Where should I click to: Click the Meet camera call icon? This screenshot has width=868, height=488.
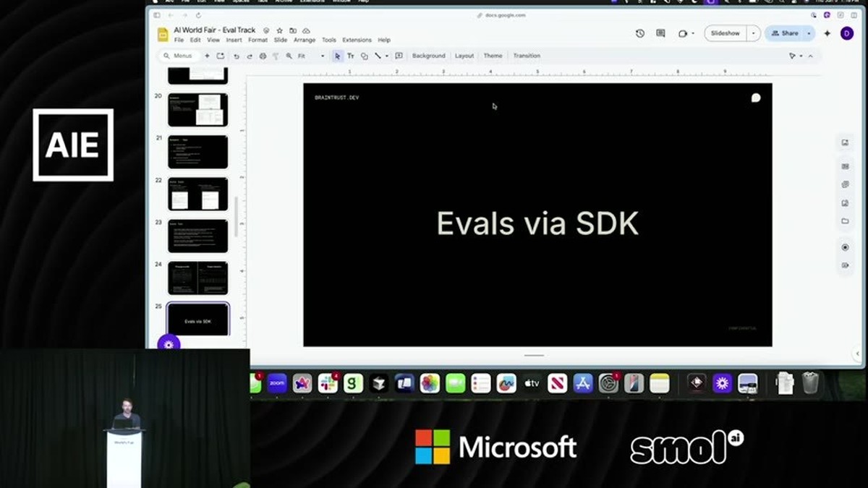682,33
